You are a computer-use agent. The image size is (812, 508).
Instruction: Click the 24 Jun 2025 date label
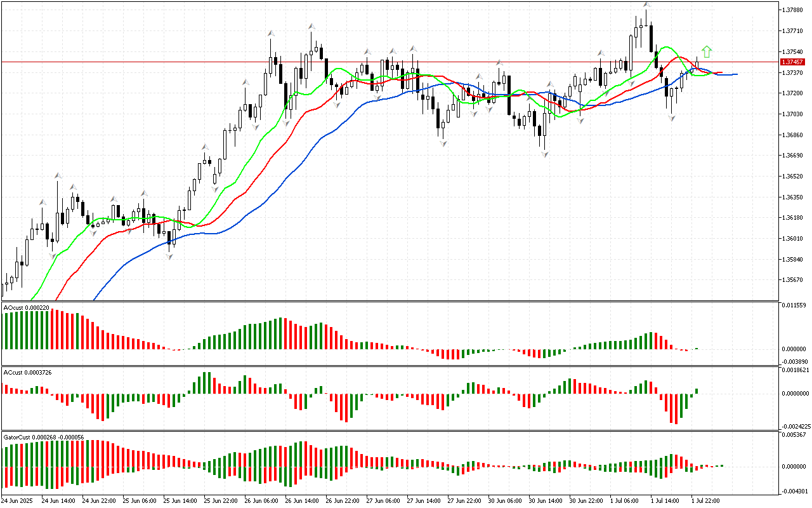pyautogui.click(x=18, y=500)
